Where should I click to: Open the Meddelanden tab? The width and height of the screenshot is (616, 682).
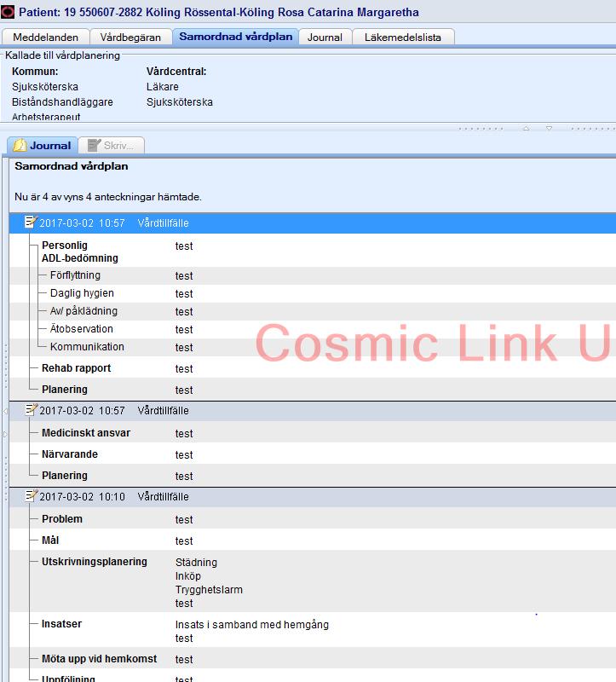tap(46, 37)
